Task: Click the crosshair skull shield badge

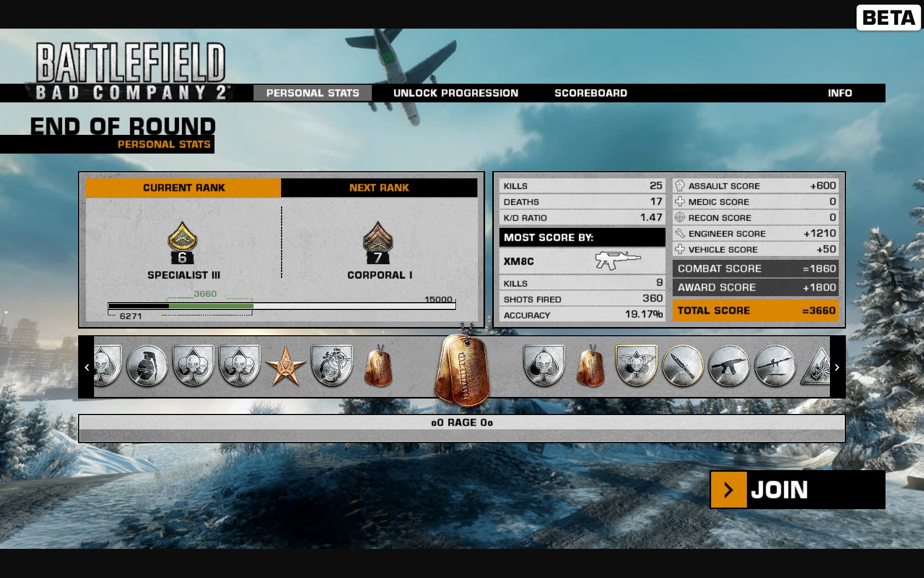Action: (x=332, y=366)
